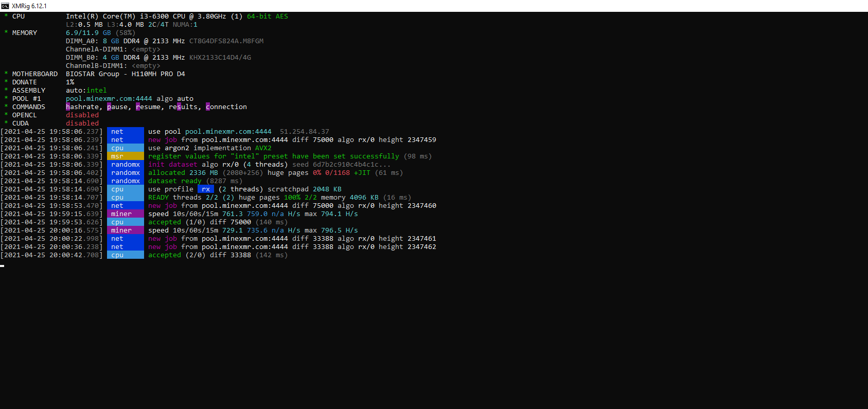Image resolution: width=868 pixels, height=409 pixels.
Task: Click pool.minexmr.com:4444 in the POOL #1 row
Action: [x=109, y=99]
